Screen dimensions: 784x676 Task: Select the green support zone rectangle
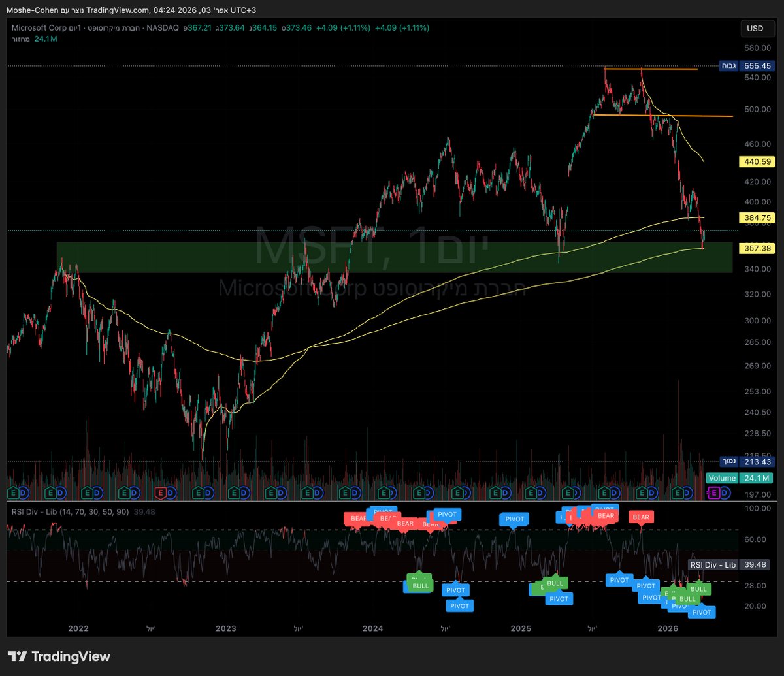coord(394,257)
